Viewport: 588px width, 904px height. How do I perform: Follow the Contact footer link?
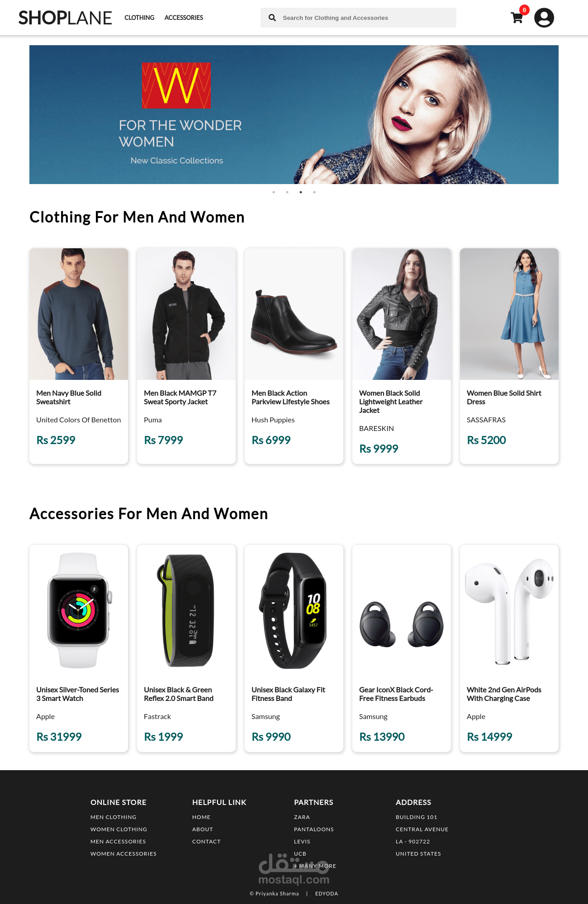tap(206, 842)
